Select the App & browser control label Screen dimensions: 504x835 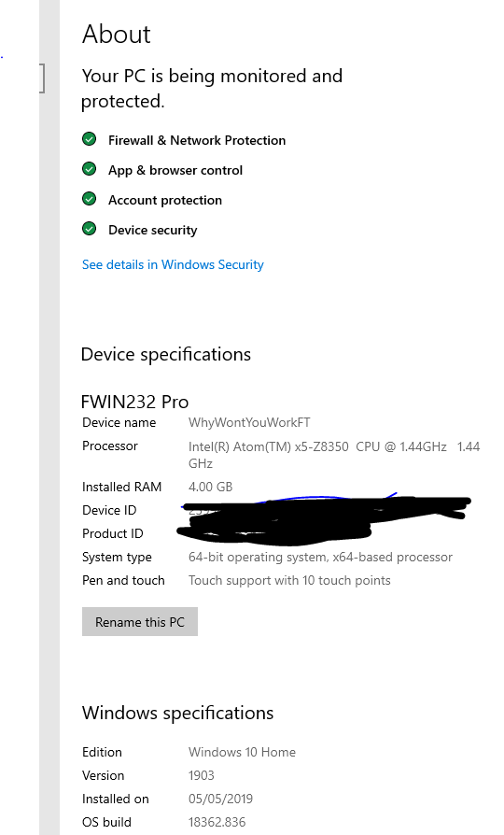pyautogui.click(x=175, y=170)
